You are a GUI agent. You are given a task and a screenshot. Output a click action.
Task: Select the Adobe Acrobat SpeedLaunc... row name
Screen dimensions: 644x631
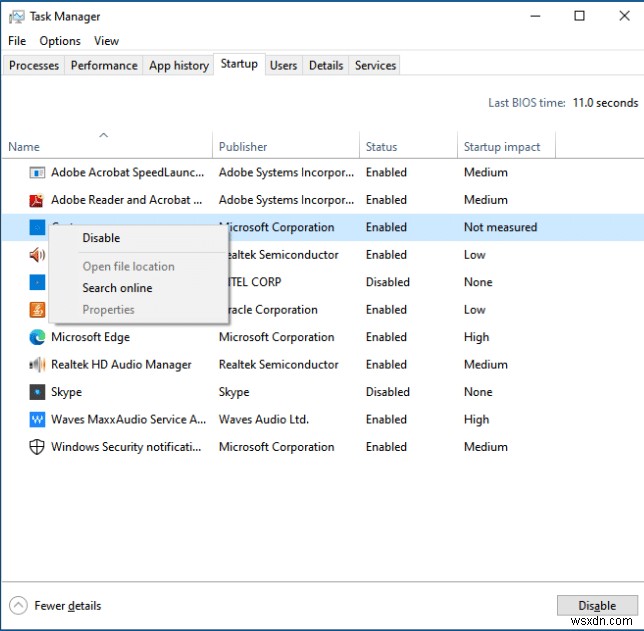[127, 173]
